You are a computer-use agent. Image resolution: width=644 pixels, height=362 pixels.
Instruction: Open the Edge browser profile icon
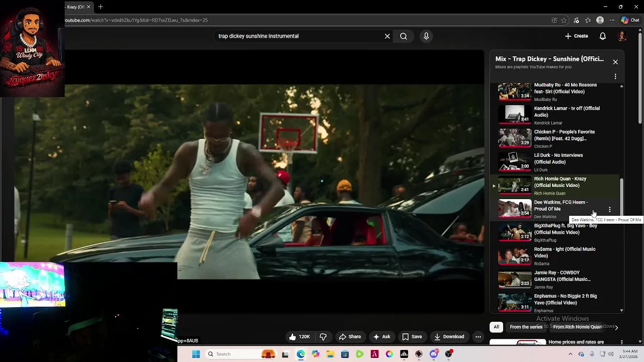600,20
